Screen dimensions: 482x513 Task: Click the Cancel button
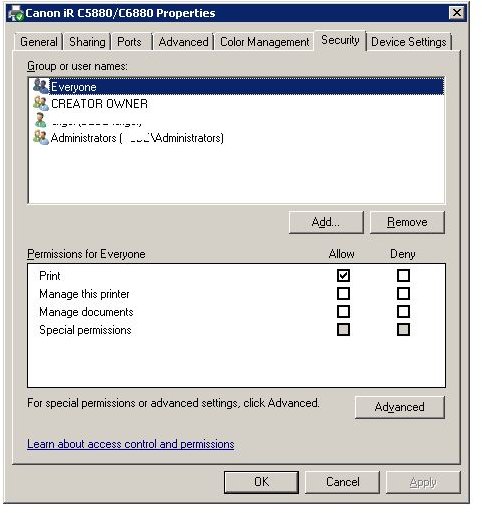tap(342, 482)
